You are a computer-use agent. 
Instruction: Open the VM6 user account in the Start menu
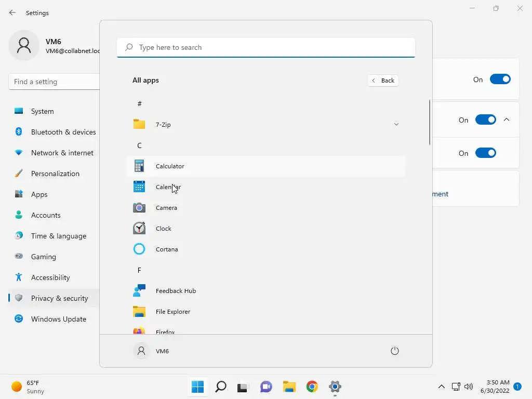pyautogui.click(x=151, y=351)
